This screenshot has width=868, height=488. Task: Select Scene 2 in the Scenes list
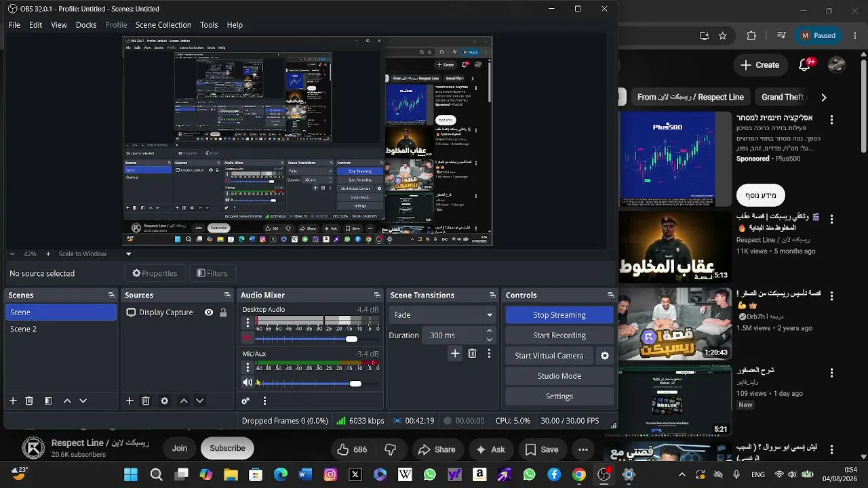(x=61, y=329)
